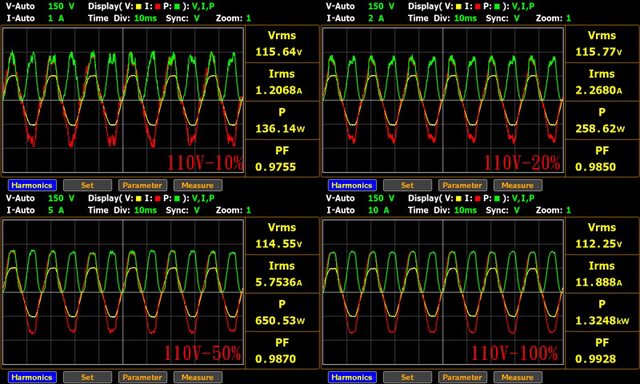Select the 1 A current range value
This screenshot has height=384, width=640.
coord(56,18)
